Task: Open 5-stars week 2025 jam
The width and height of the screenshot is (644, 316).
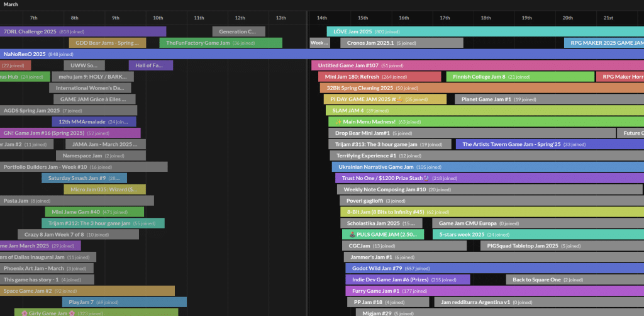Action: click(x=538, y=235)
